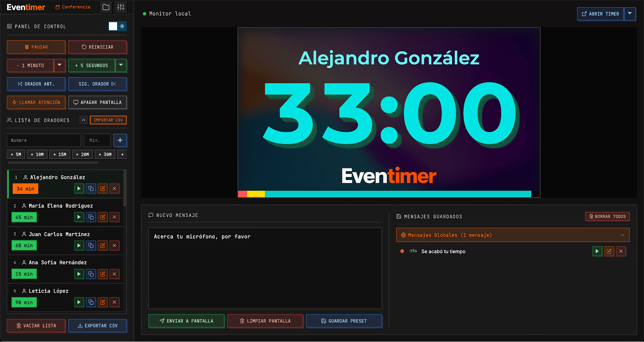Click EXPORTAR CSV button
The image size is (644, 342).
point(98,326)
